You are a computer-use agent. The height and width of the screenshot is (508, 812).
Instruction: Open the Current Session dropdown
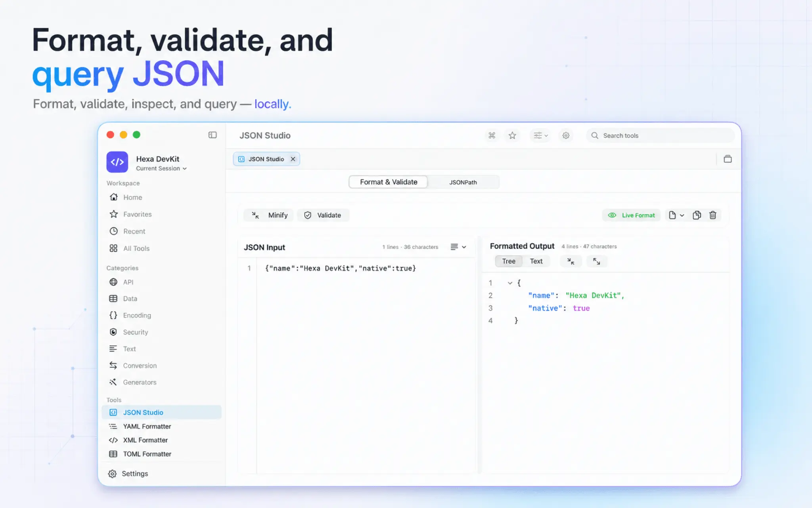[161, 168]
